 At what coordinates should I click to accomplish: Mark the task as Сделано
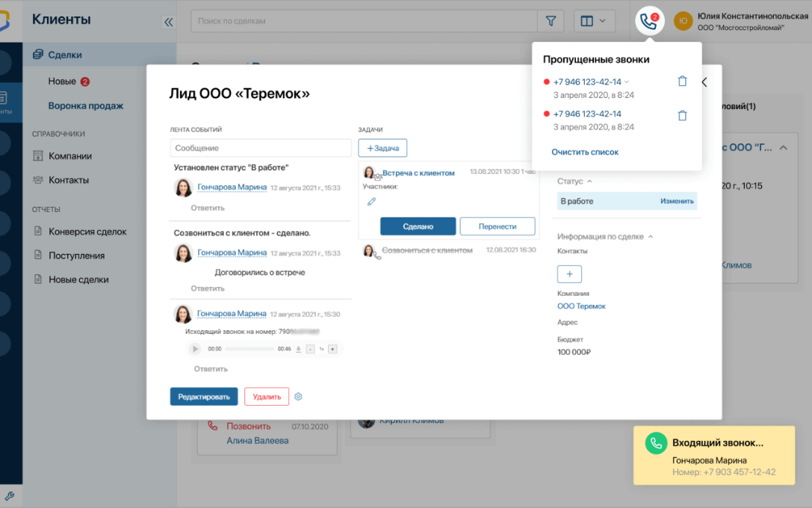pos(418,226)
